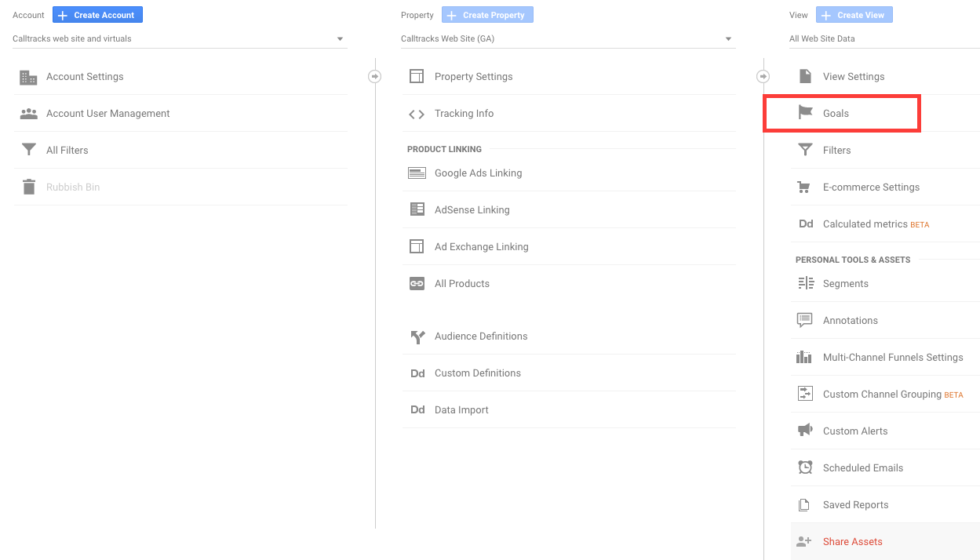980x560 pixels.
Task: Go to Custom Channel Grouping
Action: click(x=882, y=395)
